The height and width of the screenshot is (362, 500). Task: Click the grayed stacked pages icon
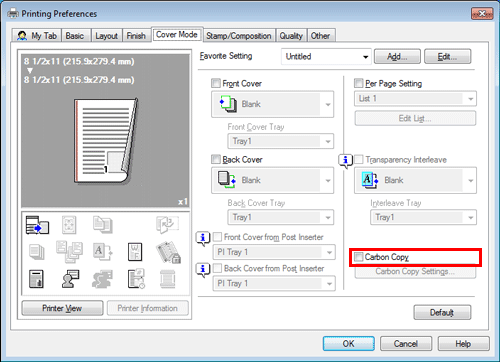(x=37, y=252)
